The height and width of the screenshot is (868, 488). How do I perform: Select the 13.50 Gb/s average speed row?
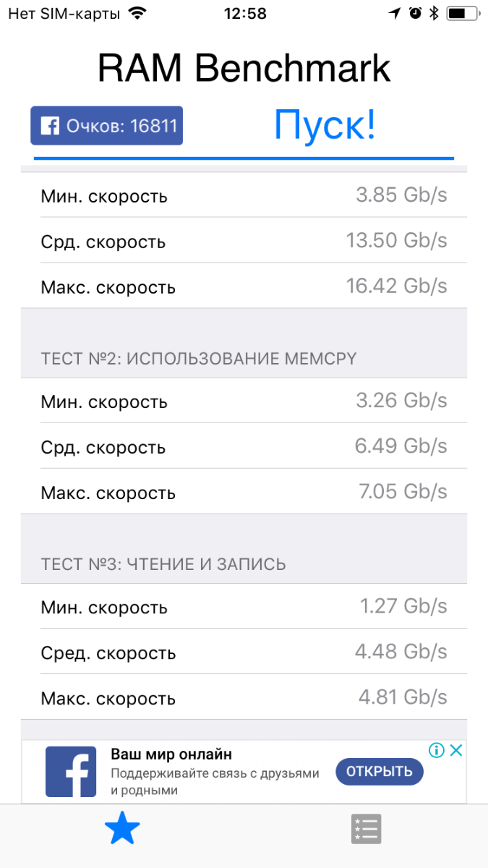[244, 240]
